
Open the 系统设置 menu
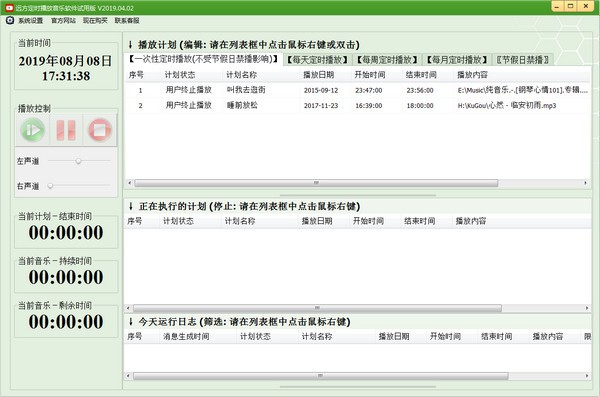click(31, 21)
